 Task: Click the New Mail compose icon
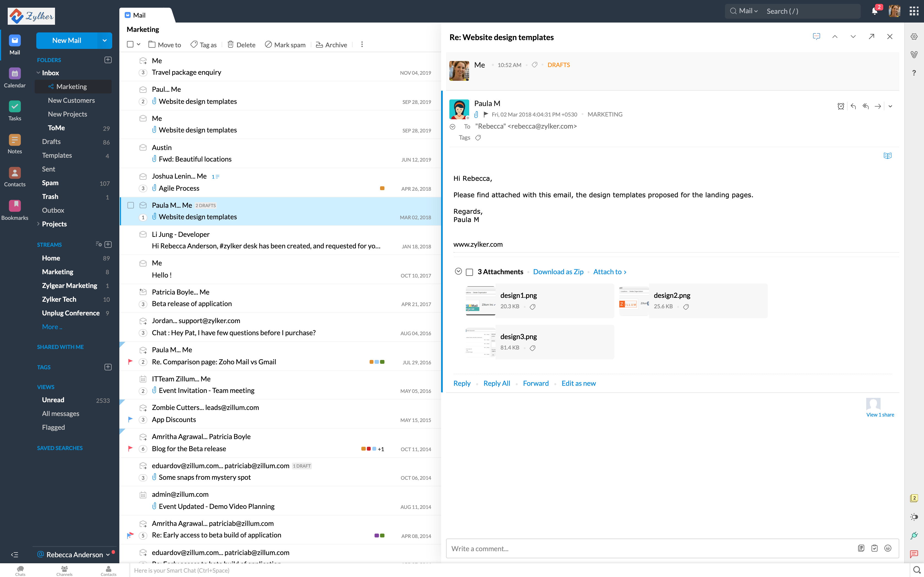[67, 40]
